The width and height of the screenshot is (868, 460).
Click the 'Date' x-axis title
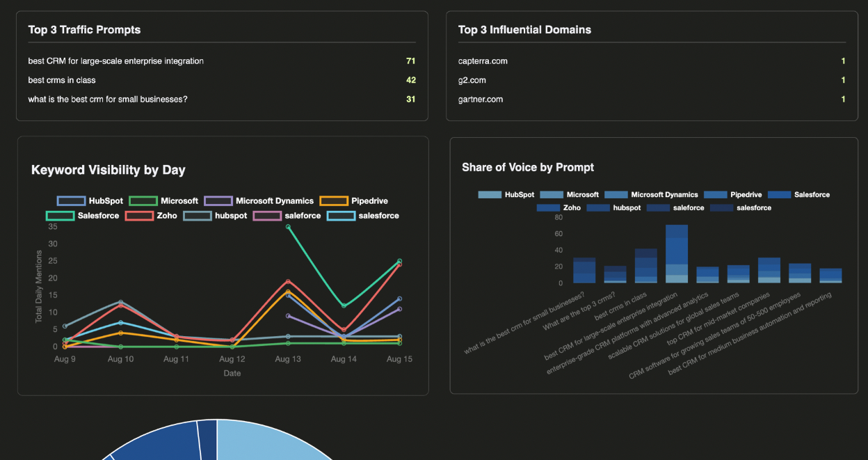[232, 374]
